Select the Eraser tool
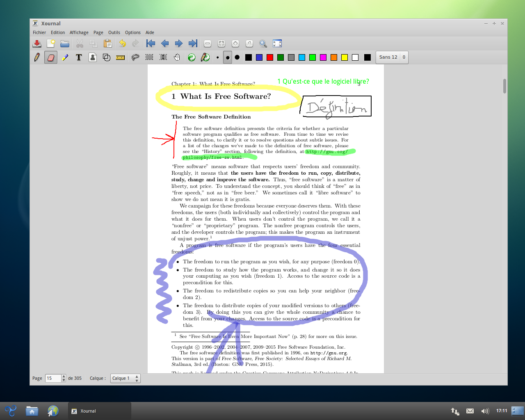Screen dimensions: 525x420 51,57
